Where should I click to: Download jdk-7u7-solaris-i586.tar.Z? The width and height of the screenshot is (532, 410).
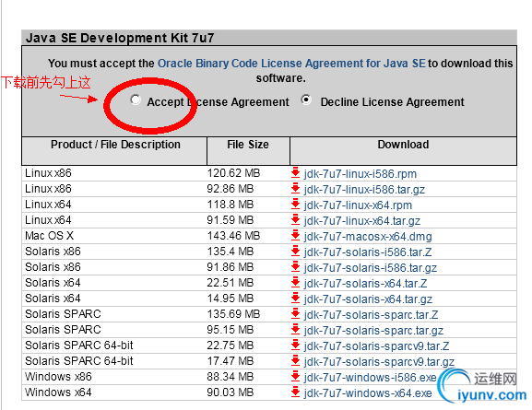[x=368, y=252]
